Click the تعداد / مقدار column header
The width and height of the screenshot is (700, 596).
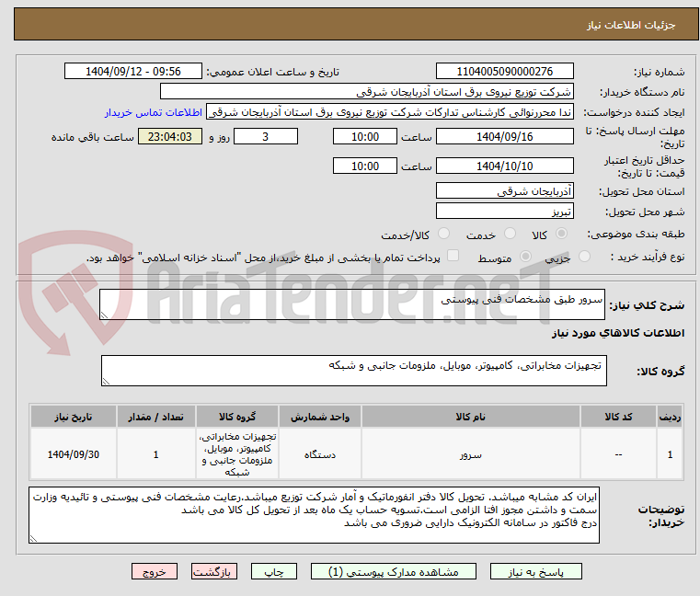tap(155, 417)
